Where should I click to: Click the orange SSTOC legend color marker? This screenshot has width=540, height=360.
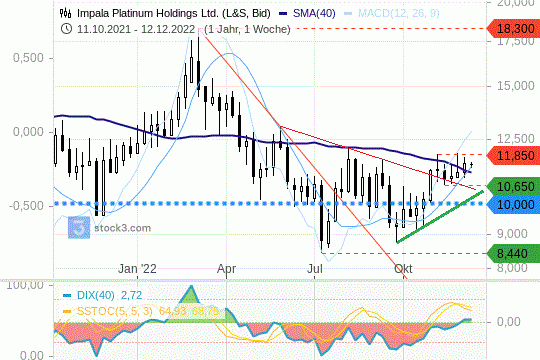click(x=67, y=312)
